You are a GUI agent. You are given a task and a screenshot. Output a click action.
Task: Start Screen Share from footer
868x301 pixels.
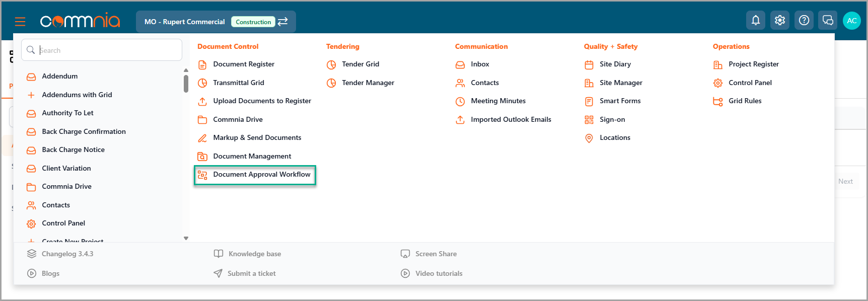pyautogui.click(x=436, y=254)
